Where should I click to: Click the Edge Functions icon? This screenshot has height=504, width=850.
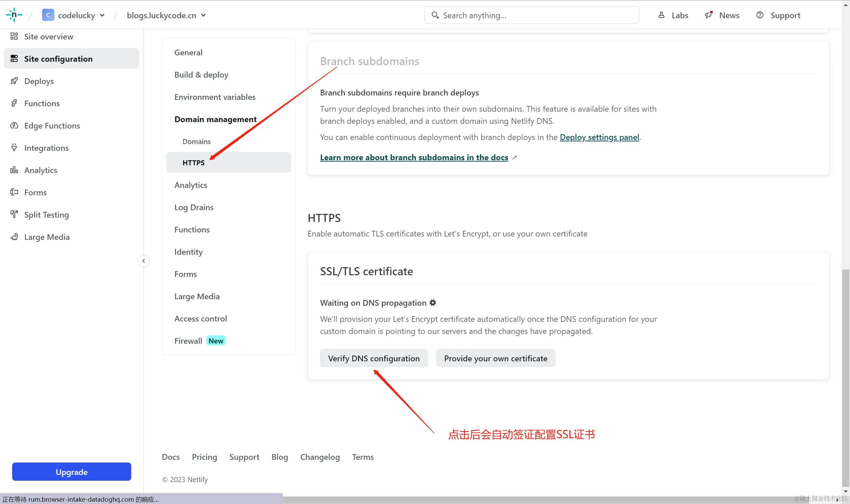[14, 125]
